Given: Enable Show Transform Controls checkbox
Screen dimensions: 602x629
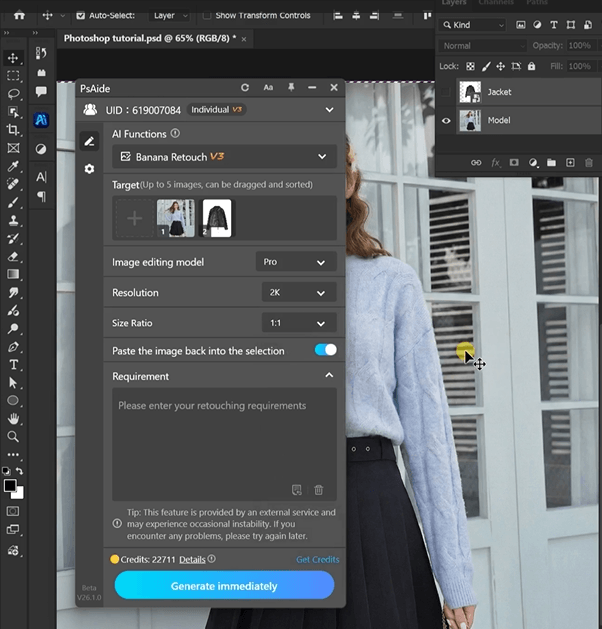Looking at the screenshot, I should [x=207, y=15].
